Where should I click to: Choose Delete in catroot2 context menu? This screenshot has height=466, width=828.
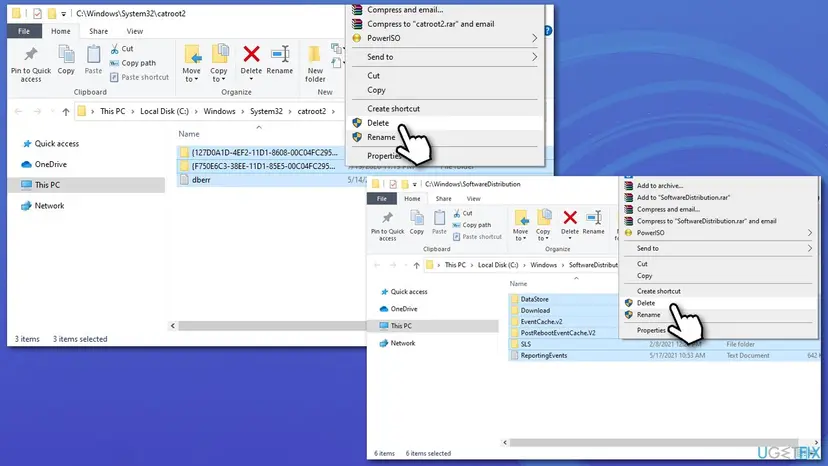[x=446, y=123]
